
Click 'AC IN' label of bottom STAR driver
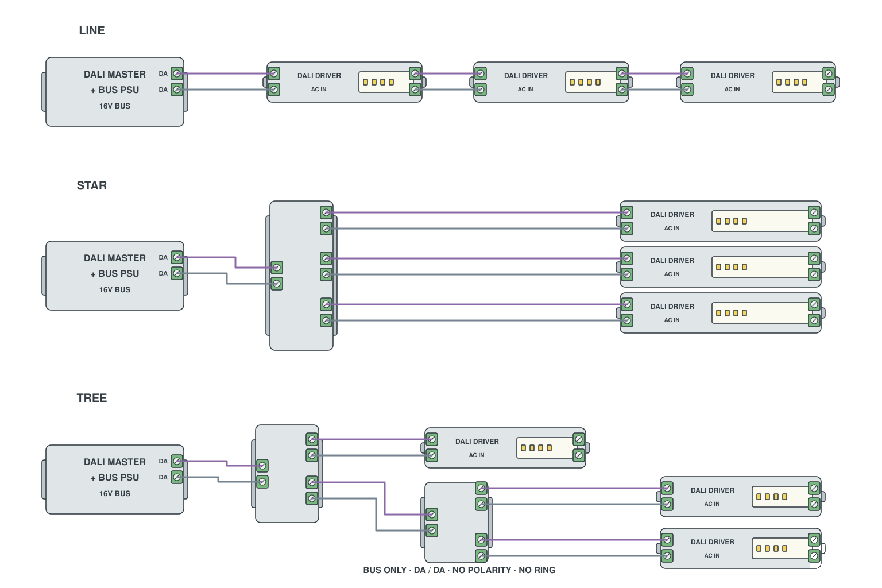click(672, 320)
